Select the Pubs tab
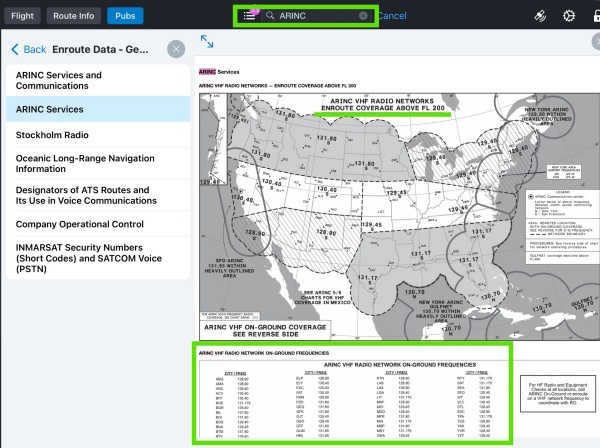This screenshot has width=600, height=448. click(x=125, y=16)
